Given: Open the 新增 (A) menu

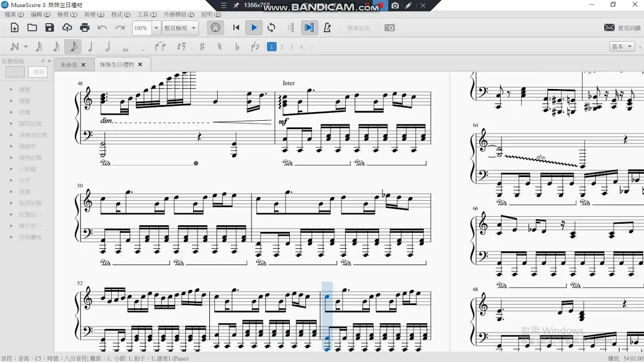Looking at the screenshot, I should click(x=94, y=15).
